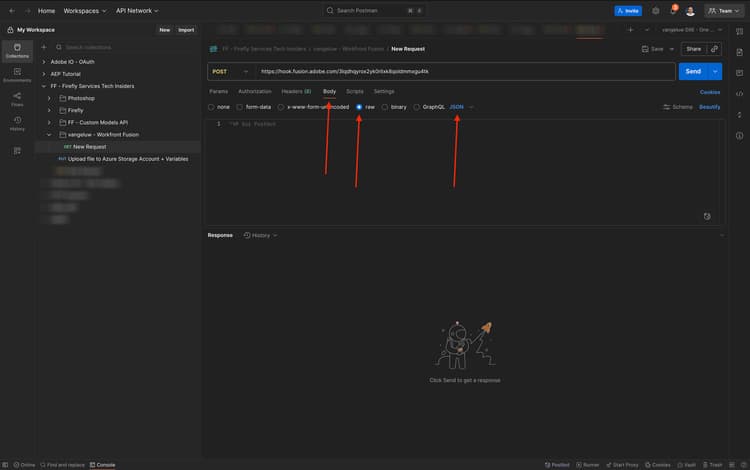Open the API Network dropdown

click(137, 11)
